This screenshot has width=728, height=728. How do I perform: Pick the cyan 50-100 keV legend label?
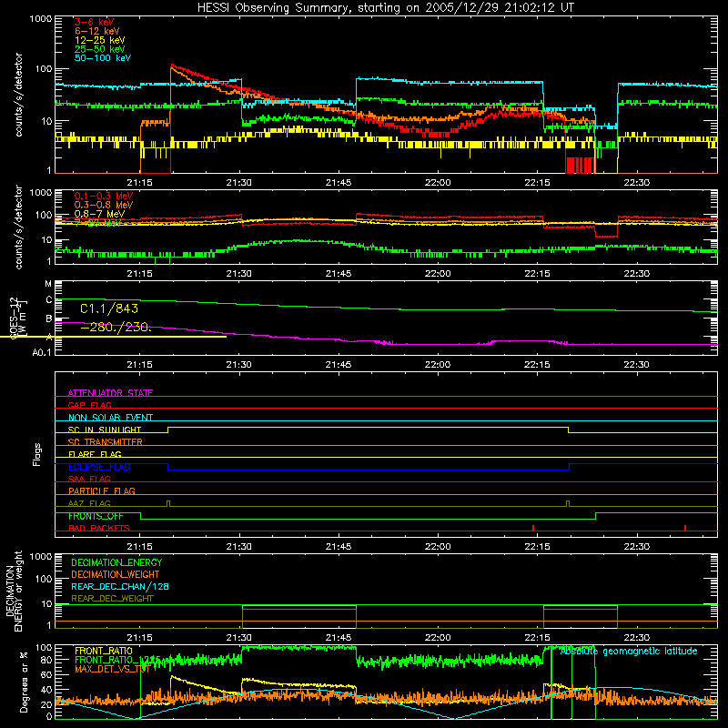pyautogui.click(x=103, y=58)
